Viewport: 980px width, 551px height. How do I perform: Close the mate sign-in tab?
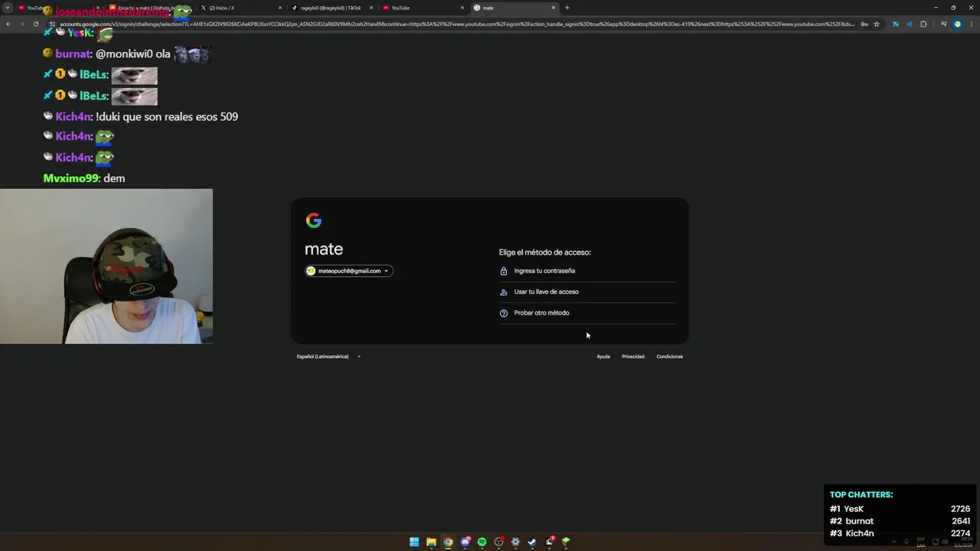click(554, 8)
